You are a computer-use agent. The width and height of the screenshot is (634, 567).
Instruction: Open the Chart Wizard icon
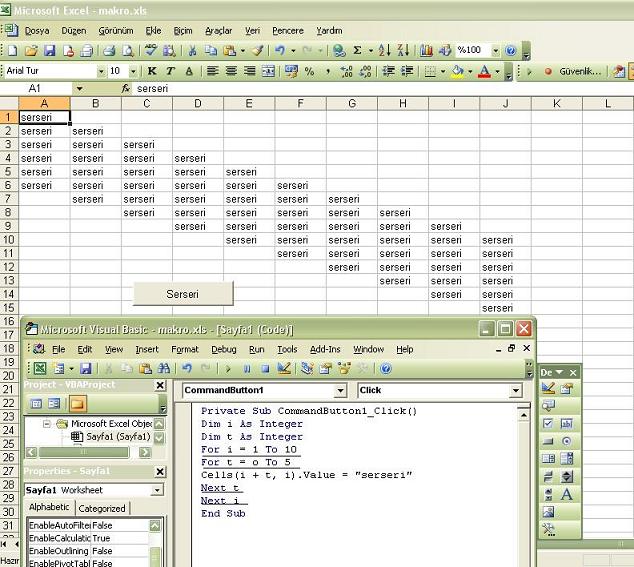pos(426,51)
